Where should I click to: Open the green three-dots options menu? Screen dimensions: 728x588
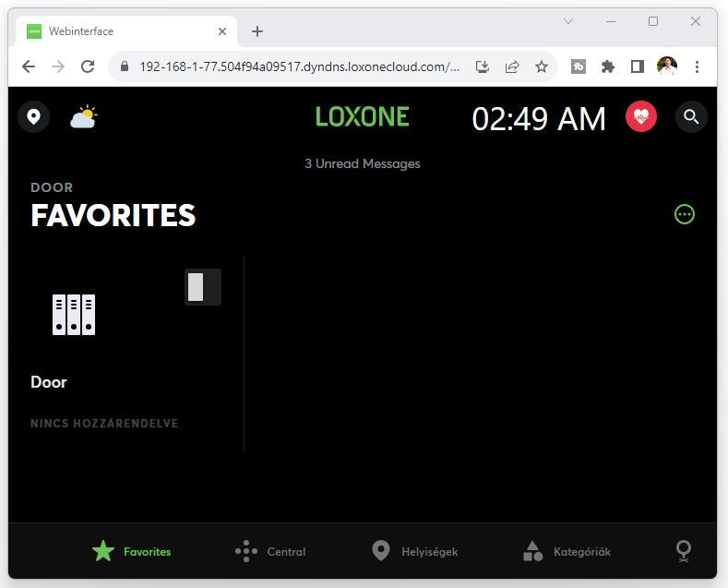tap(684, 214)
